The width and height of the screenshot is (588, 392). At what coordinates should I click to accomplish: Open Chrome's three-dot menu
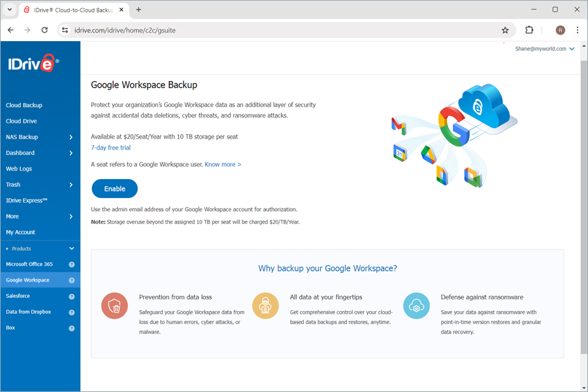[578, 30]
